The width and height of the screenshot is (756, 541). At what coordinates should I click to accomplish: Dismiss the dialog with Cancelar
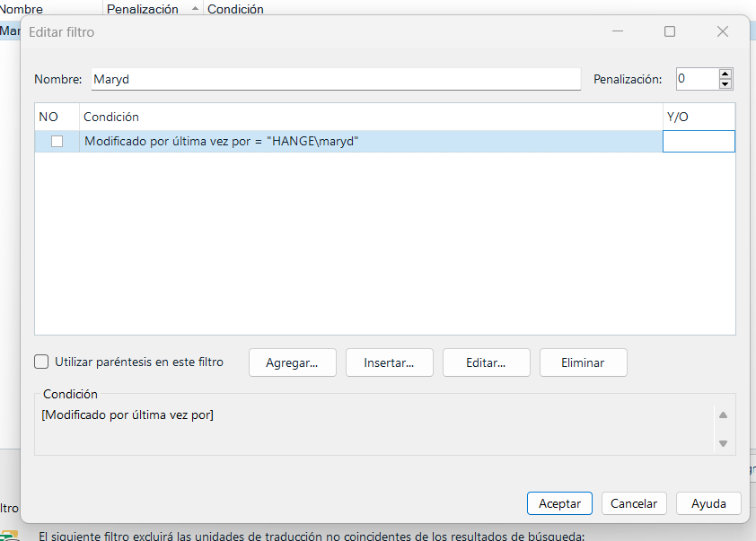click(634, 503)
